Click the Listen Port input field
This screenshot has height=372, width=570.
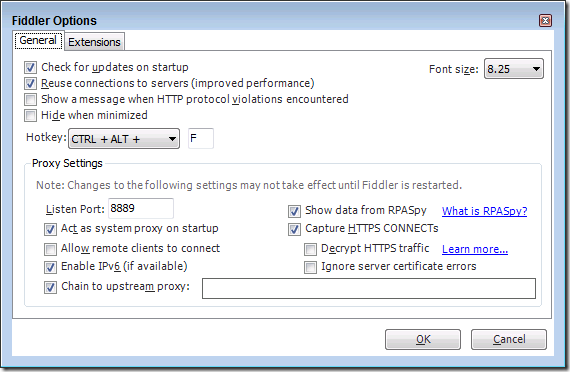click(x=141, y=209)
